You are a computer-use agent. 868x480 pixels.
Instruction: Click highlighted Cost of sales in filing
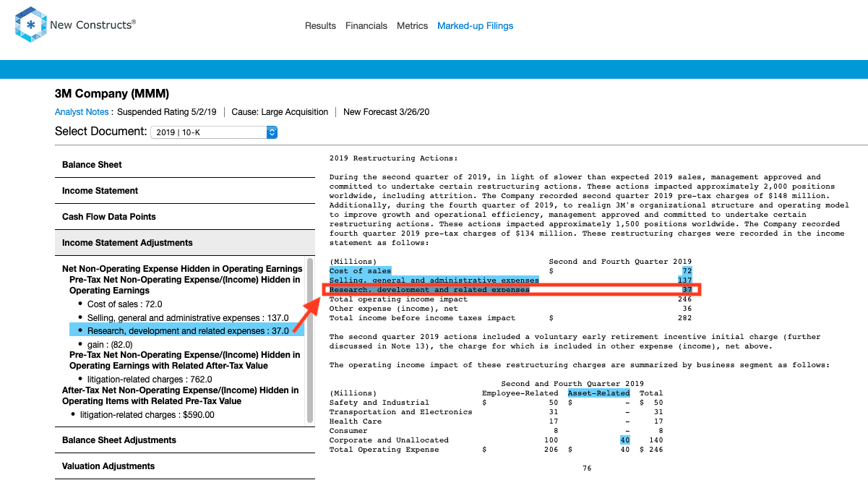360,271
